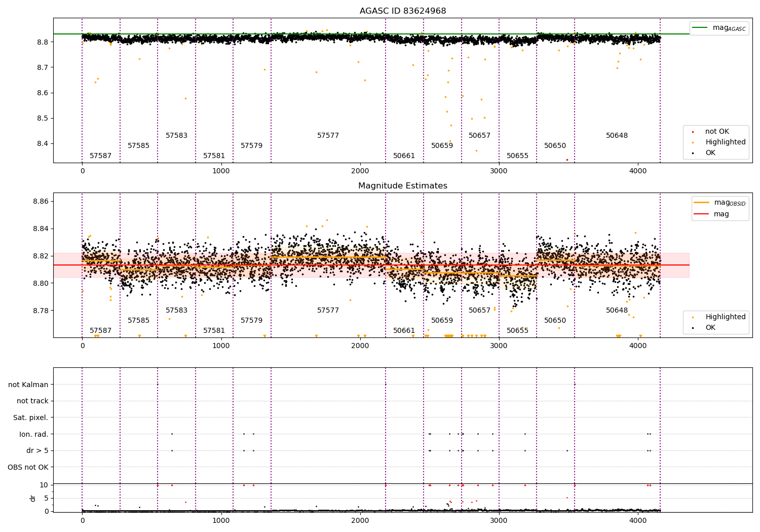Click x-axis tick 3000 in middle plot
The height and width of the screenshot is (532, 760).
click(x=499, y=346)
